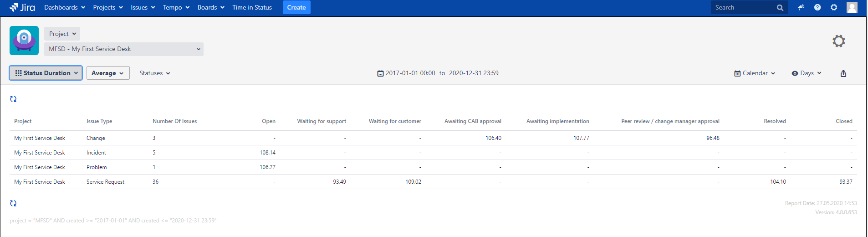868x237 pixels.
Task: Click the project avatar image
Action: [24, 41]
